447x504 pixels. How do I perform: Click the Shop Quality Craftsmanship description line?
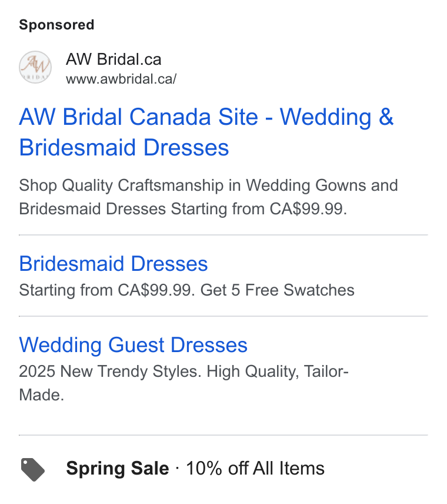coord(208,185)
